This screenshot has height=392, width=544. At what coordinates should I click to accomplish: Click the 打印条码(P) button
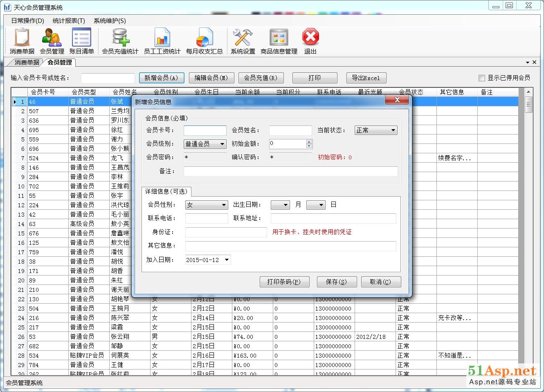coord(284,282)
